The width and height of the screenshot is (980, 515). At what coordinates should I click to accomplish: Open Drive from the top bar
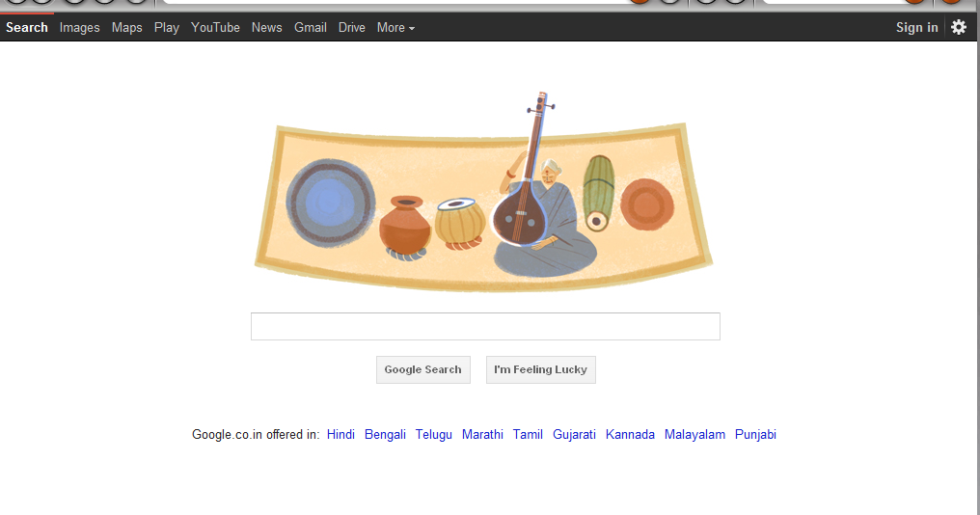pos(351,28)
